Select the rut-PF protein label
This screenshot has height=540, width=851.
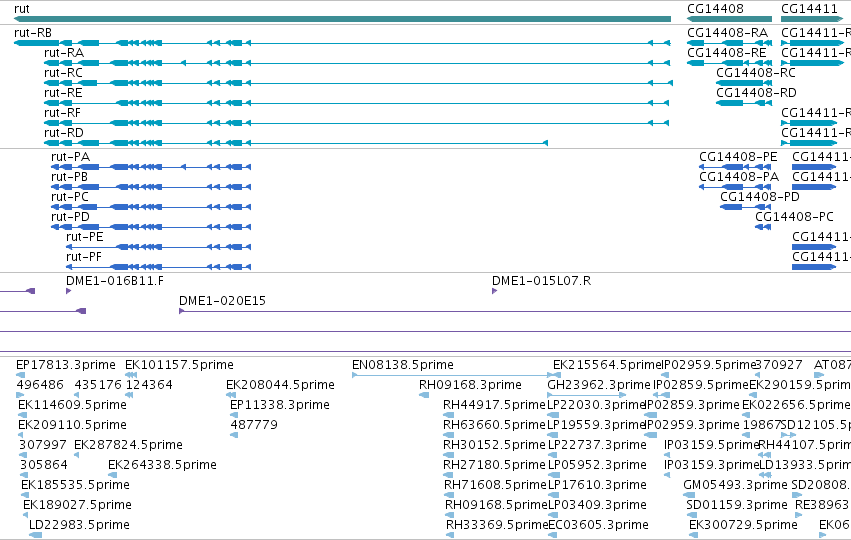[84, 257]
